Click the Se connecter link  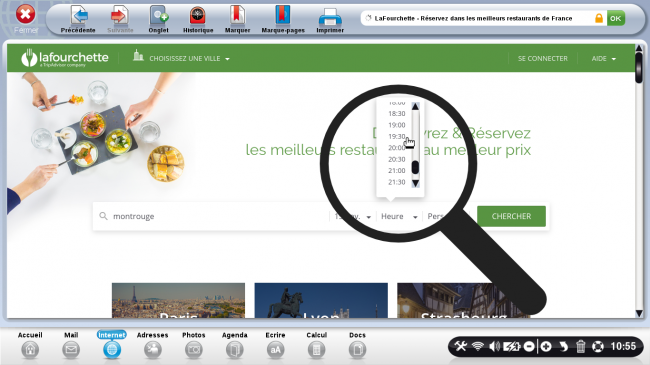543,58
